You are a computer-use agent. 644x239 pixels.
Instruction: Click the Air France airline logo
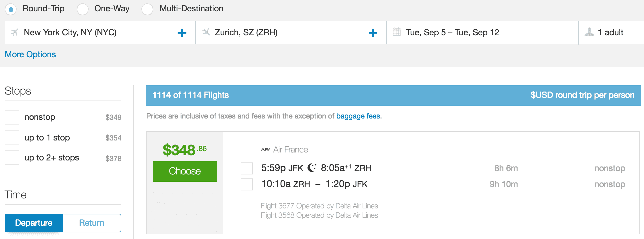[266, 150]
